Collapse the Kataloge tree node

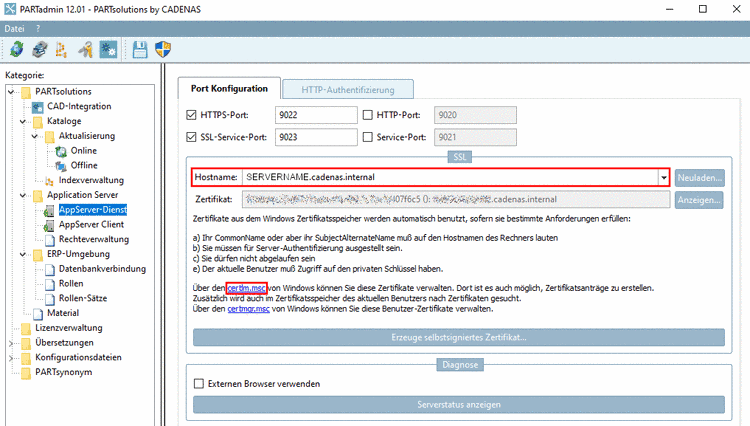click(x=22, y=121)
